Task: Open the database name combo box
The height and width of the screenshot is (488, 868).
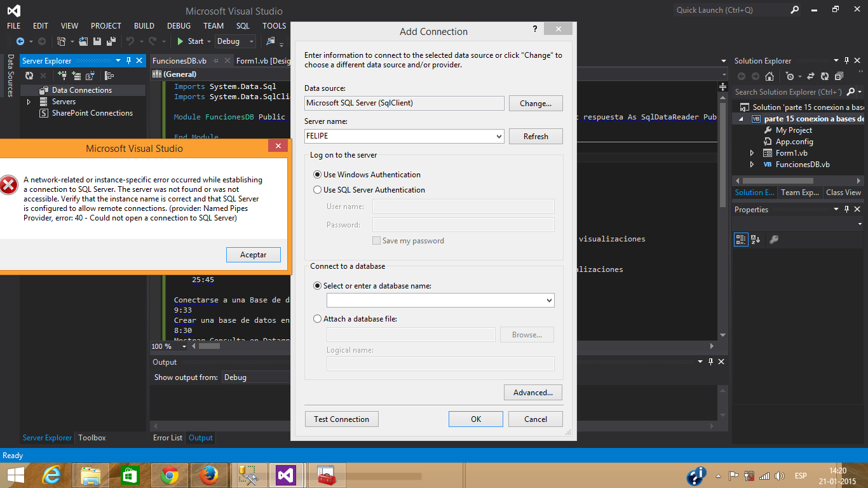Action: [548, 300]
